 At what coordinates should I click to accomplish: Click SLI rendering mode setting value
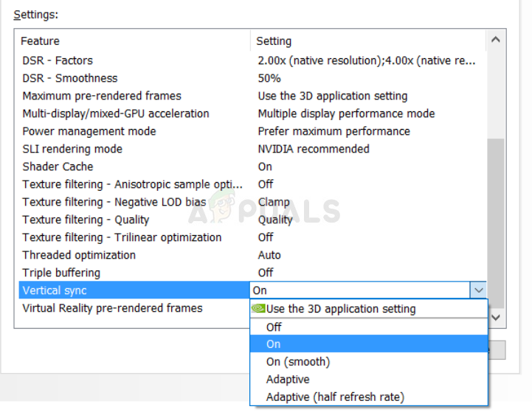[314, 149]
